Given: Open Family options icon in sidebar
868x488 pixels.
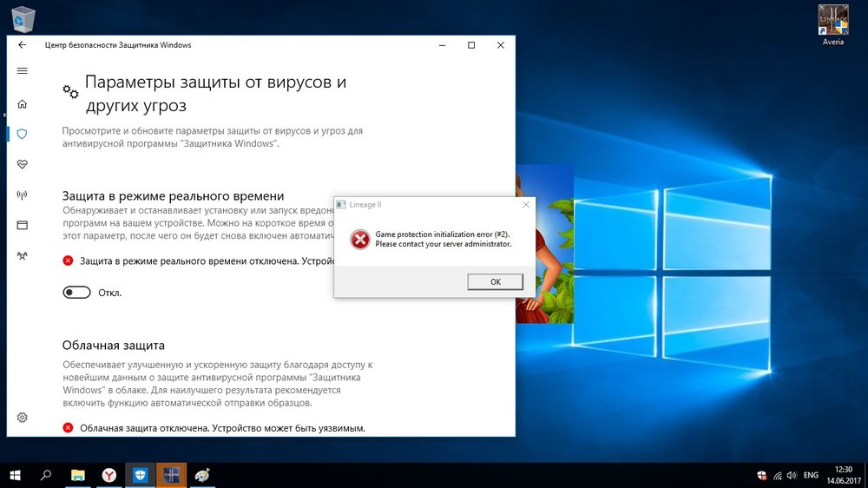Looking at the screenshot, I should tap(23, 255).
